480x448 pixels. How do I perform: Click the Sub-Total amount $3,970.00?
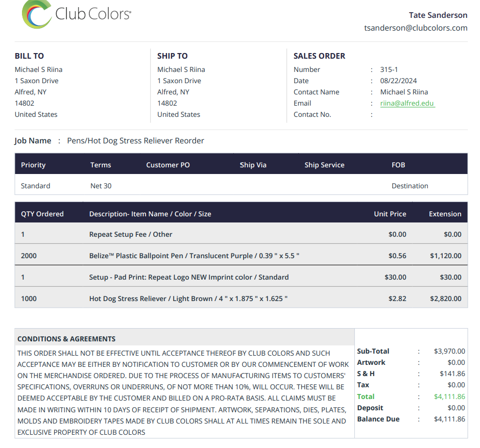pyautogui.click(x=449, y=351)
